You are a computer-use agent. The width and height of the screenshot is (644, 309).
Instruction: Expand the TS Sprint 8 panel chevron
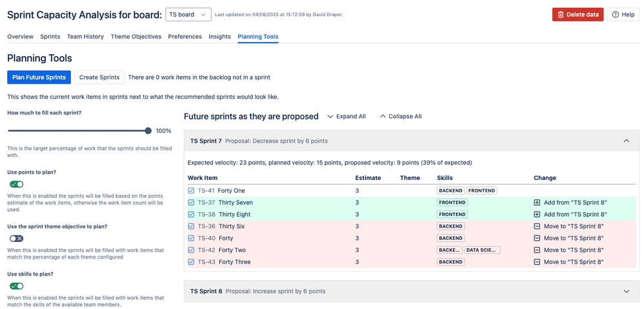point(626,292)
